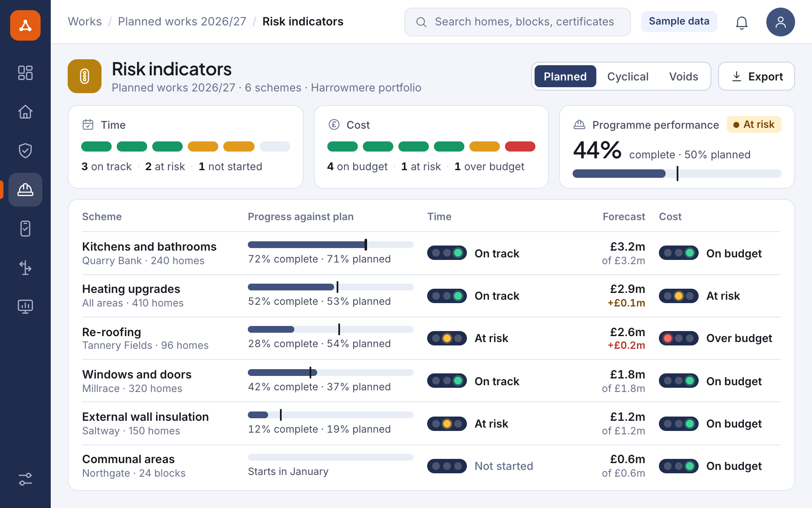Click the red over-budget pill in Cost card
Viewport: 812px width, 508px height.
tap(520, 146)
